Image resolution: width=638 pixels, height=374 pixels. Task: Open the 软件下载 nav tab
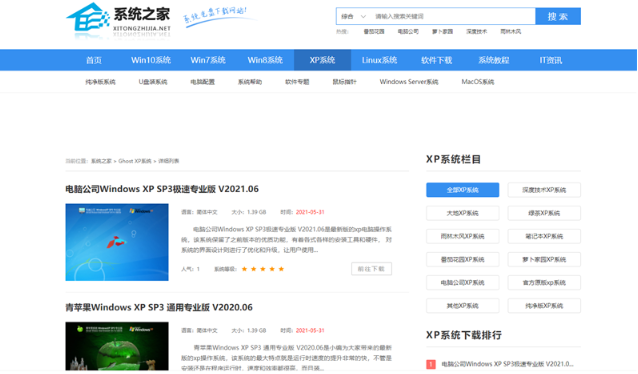437,60
